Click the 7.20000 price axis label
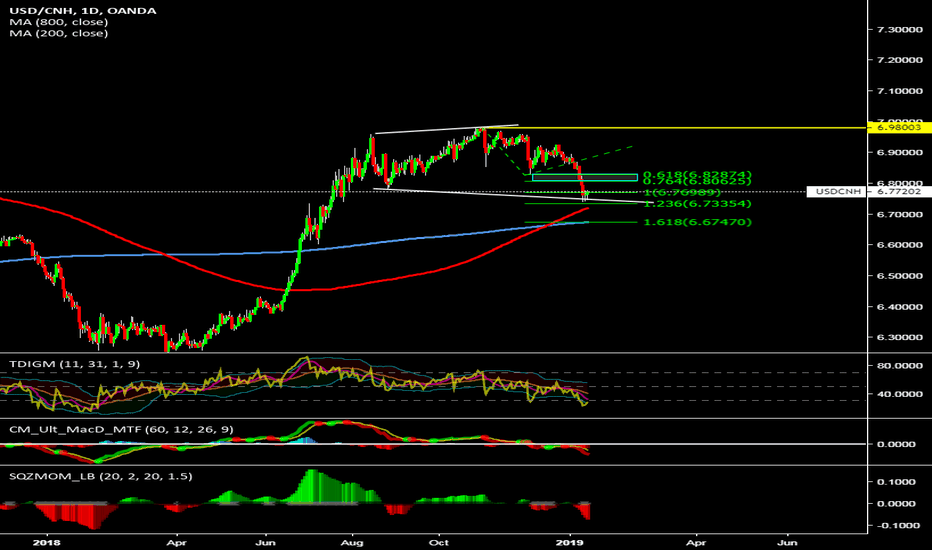The image size is (932, 550). (900, 60)
